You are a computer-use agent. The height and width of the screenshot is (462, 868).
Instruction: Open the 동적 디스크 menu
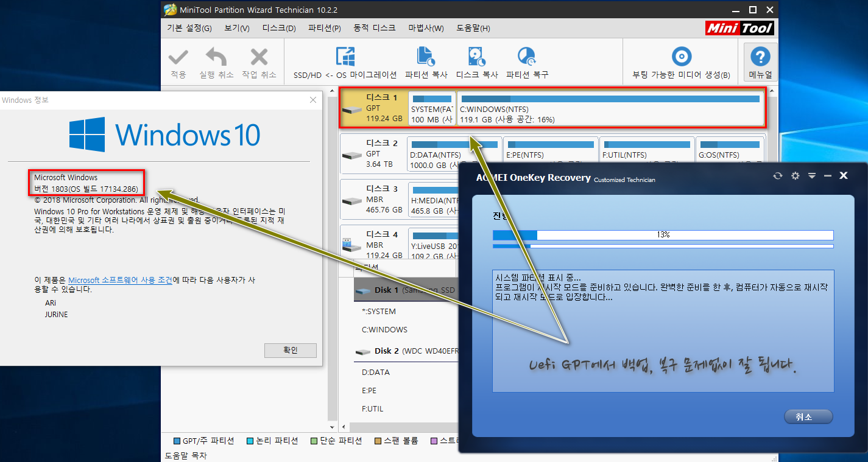pyautogui.click(x=373, y=28)
